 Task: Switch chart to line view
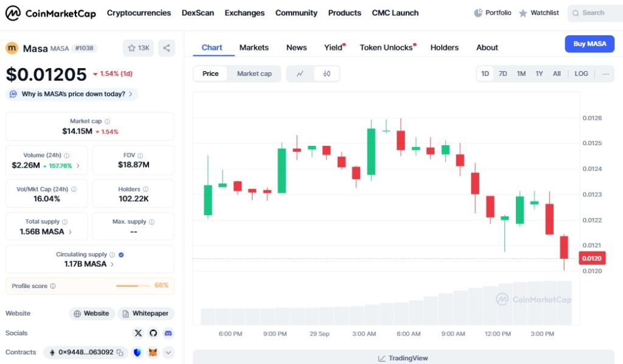[300, 74]
